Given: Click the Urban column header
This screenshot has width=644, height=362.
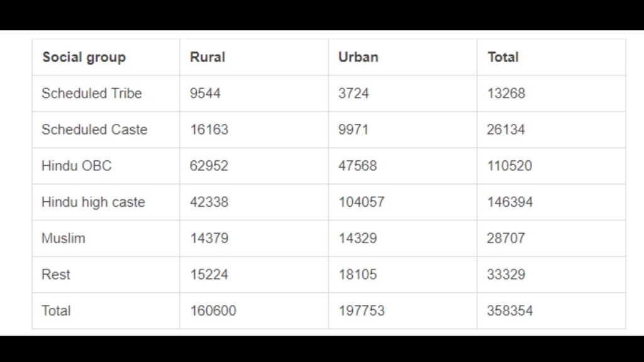Looking at the screenshot, I should pyautogui.click(x=358, y=57).
